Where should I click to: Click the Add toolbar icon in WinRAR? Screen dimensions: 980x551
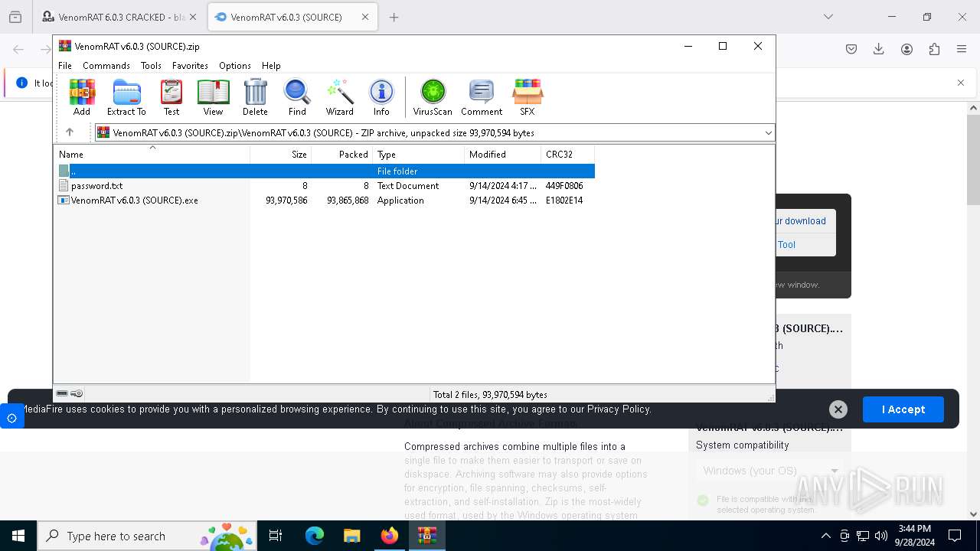tap(82, 96)
